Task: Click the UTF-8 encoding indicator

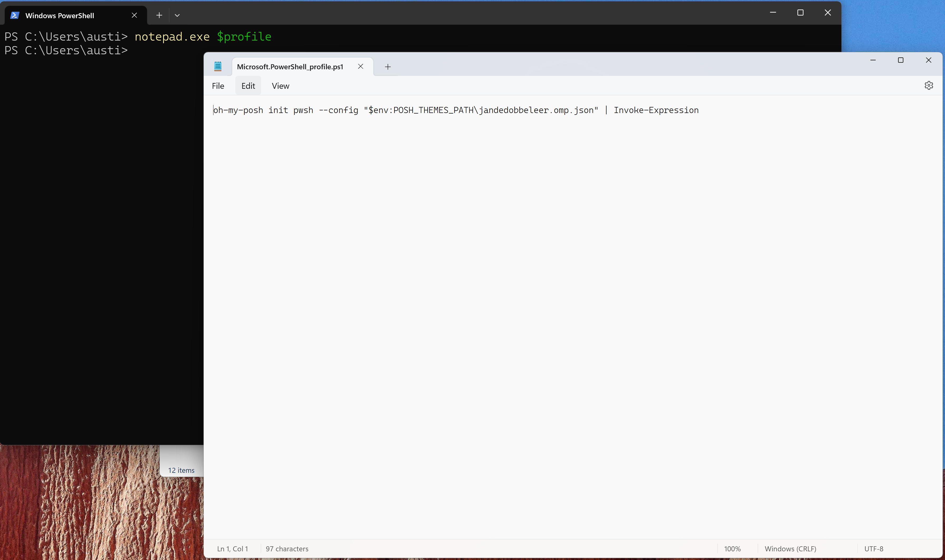Action: 874,549
